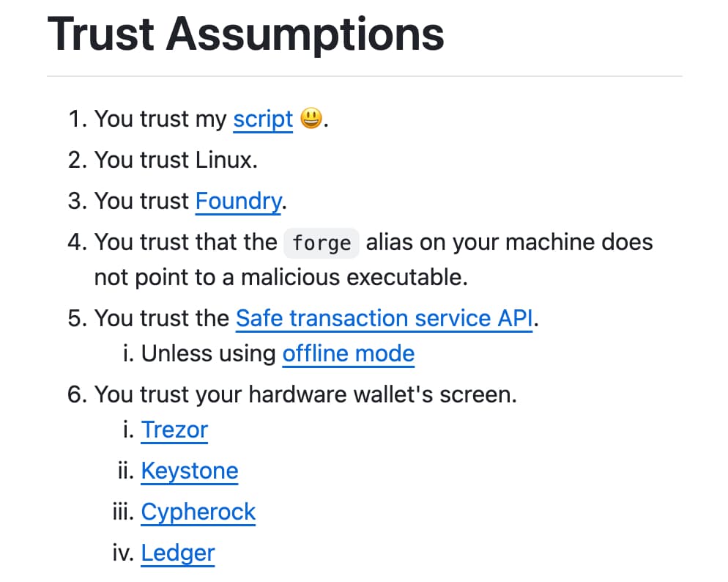Click the "Trust Assumptions" heading

(246, 33)
